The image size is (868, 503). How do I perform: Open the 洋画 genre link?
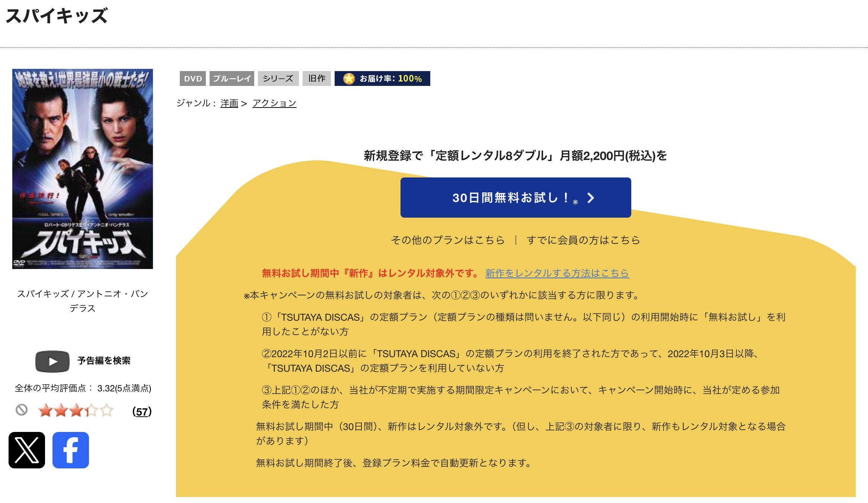pos(229,103)
